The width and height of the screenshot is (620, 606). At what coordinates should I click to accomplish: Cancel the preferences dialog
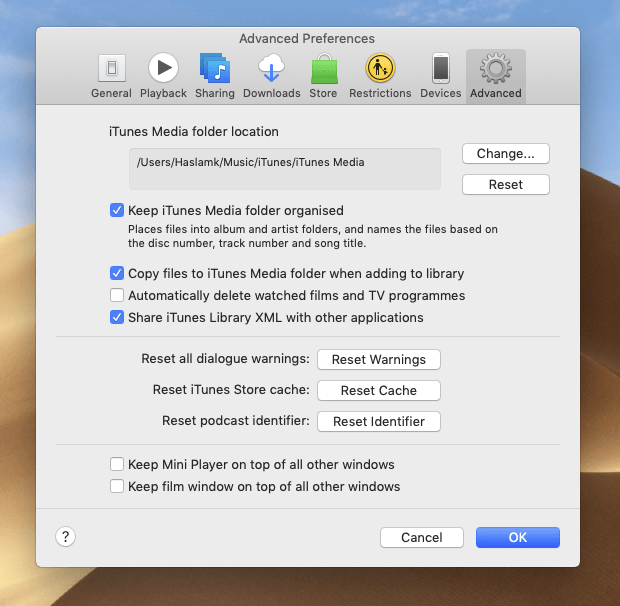[422, 537]
